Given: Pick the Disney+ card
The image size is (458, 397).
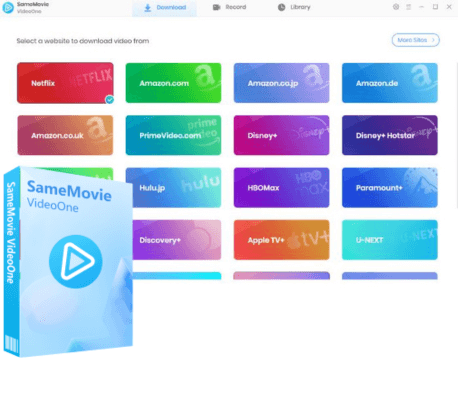Looking at the screenshot, I should pos(281,135).
